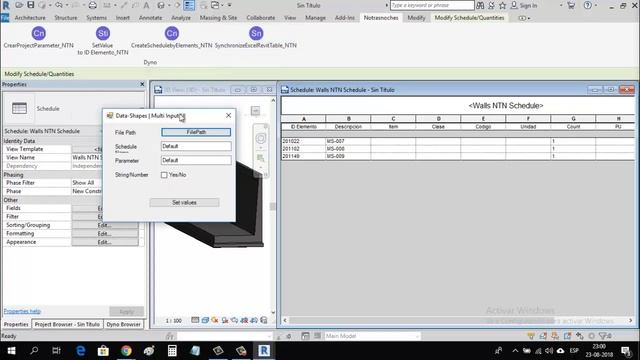Click the schedule horizontal scrollbar right arrow
The height and width of the screenshot is (360, 640).
[x=631, y=320]
